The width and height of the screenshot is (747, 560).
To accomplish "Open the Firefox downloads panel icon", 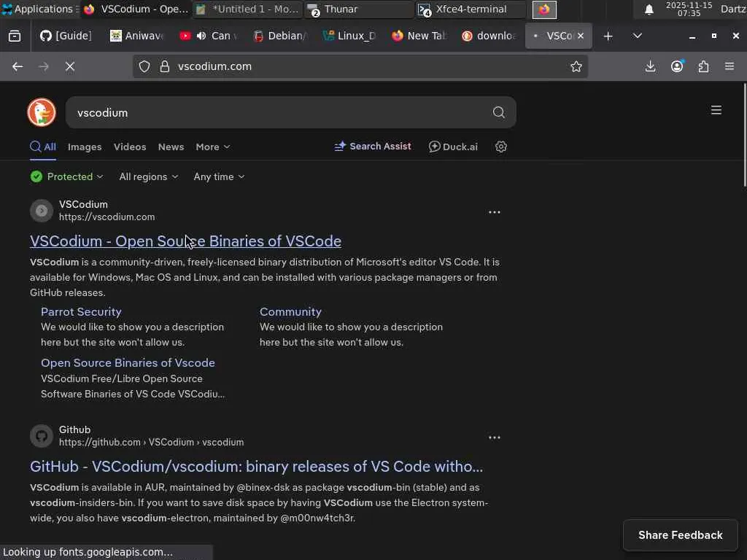I will pyautogui.click(x=651, y=66).
